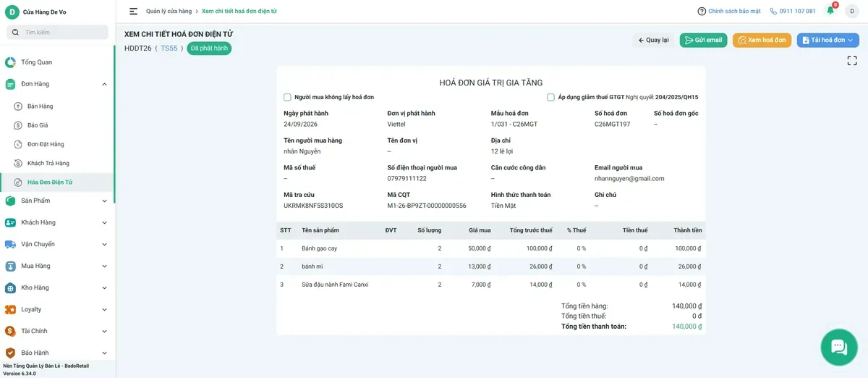Expand the Kho Hàng menu chevron
The image size is (868, 378).
[104, 287]
